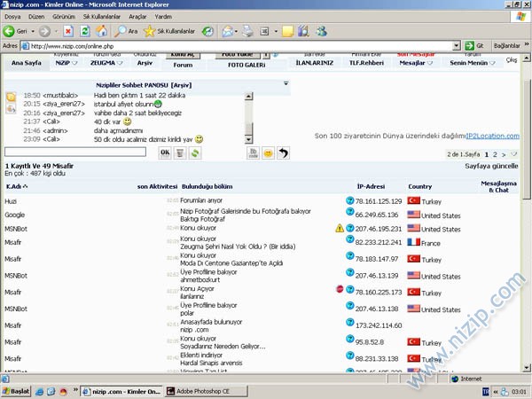Open Favorites (Sık Kullanılanlar) star button
Viewport: 532px width, 399px height.
coord(169,31)
